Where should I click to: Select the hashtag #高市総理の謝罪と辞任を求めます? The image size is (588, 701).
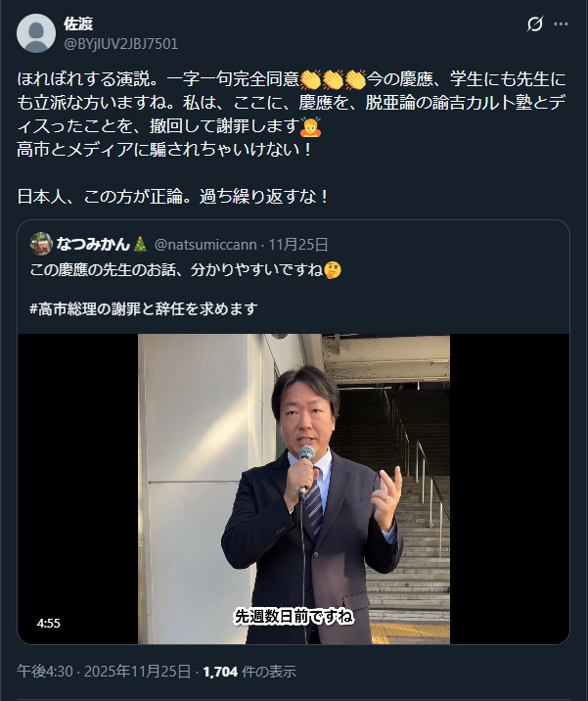coord(144,309)
